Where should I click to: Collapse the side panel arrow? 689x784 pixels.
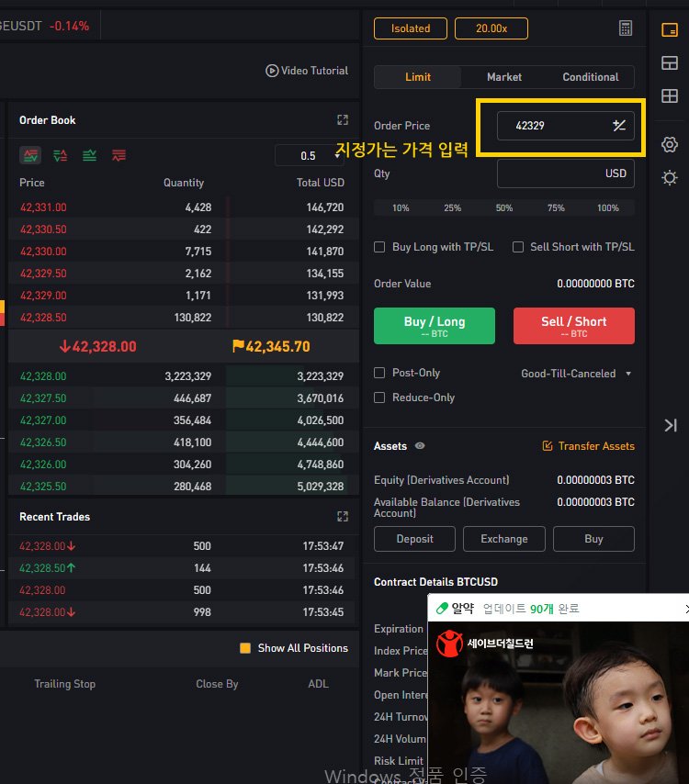point(671,425)
